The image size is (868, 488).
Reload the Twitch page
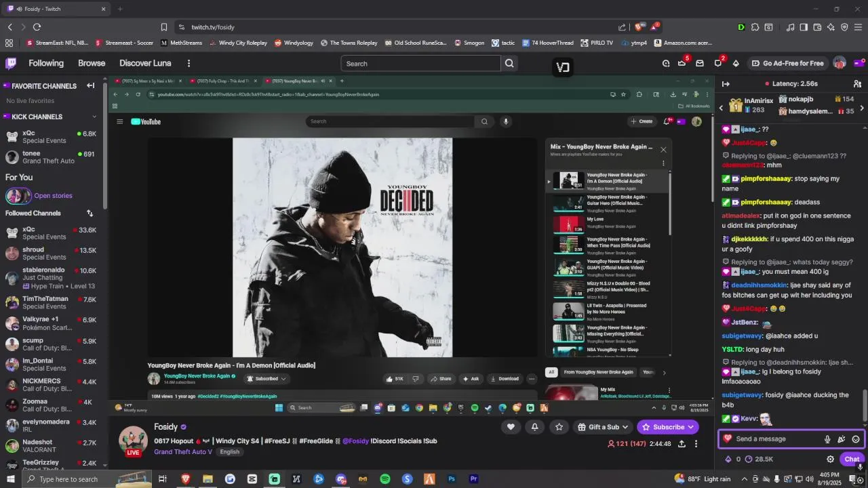[x=37, y=27]
